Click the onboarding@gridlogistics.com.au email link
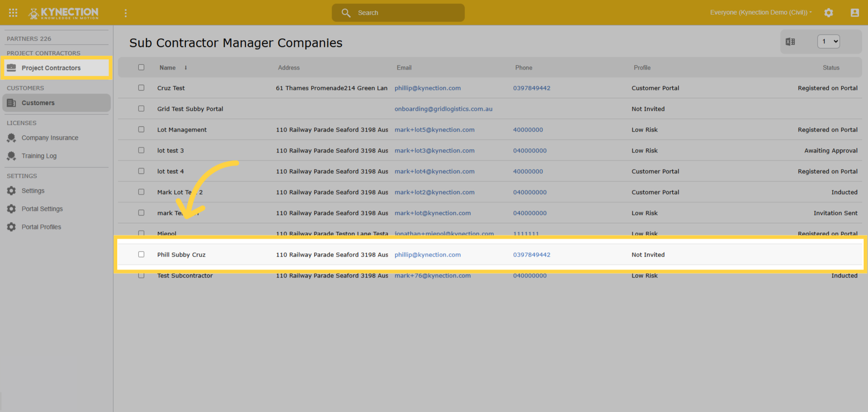Screen dimensions: 868x412 tap(443, 109)
